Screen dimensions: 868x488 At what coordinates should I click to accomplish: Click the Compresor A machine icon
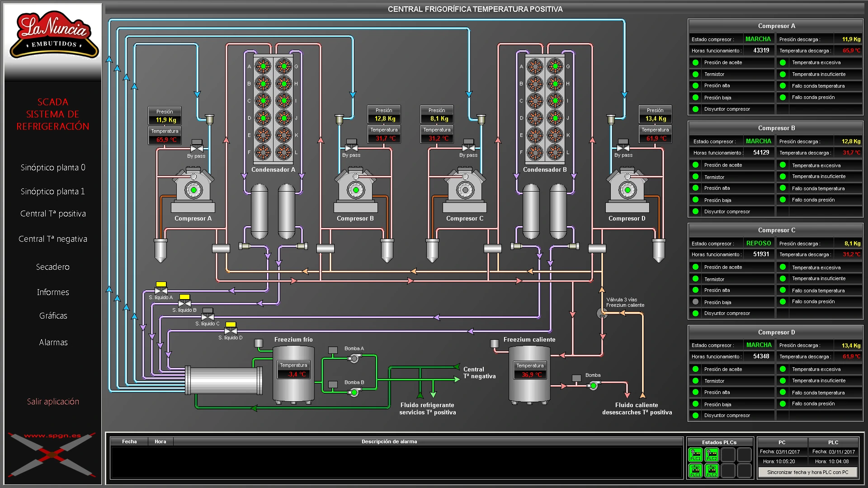(x=193, y=190)
